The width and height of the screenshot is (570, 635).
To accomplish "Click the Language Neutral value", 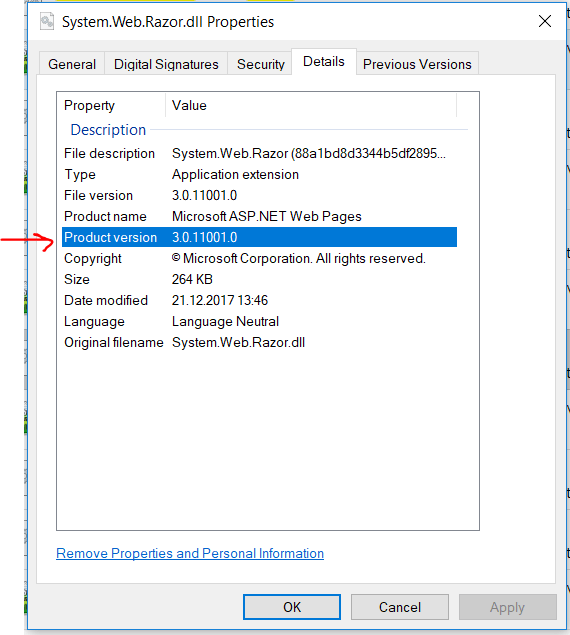I will 225,322.
